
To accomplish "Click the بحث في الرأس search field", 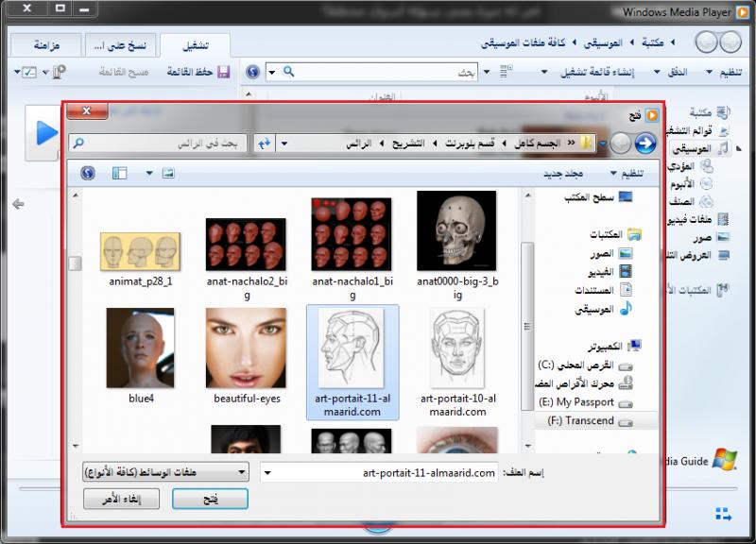I will pos(157,144).
